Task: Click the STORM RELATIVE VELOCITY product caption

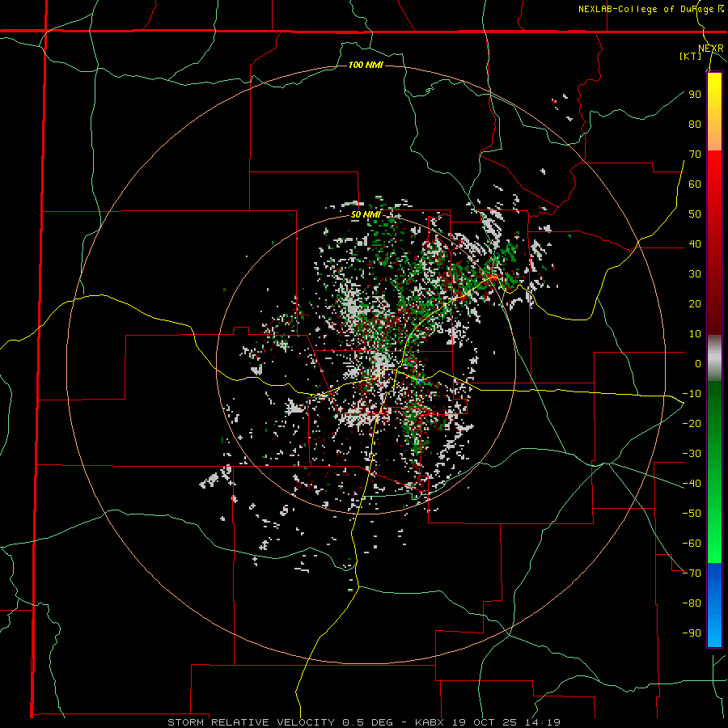Action: 251,722
